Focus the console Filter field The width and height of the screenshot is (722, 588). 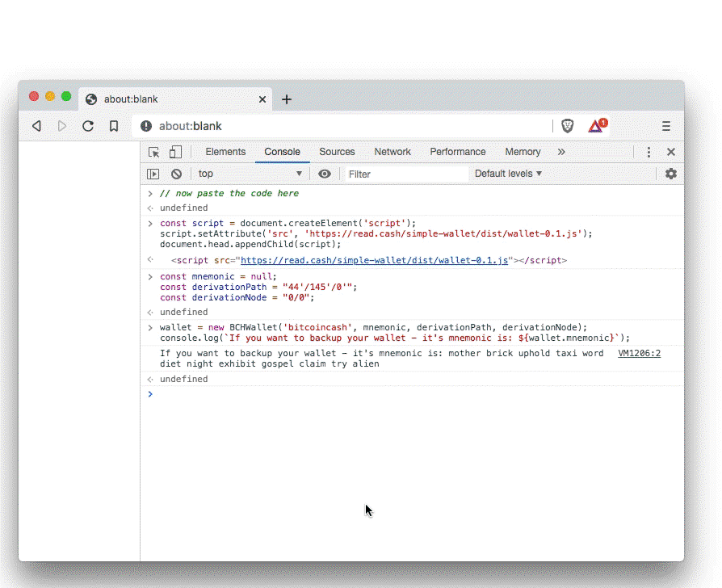click(x=405, y=174)
